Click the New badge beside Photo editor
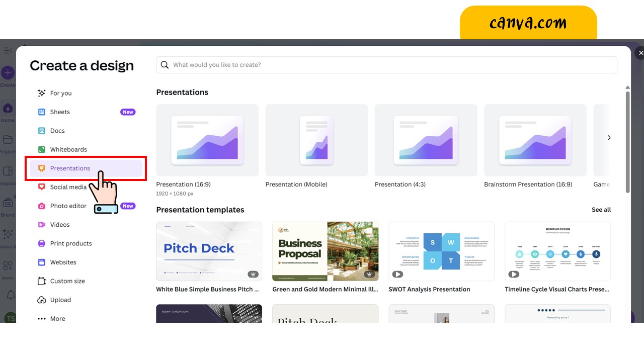This screenshot has height=362, width=644. click(x=128, y=206)
